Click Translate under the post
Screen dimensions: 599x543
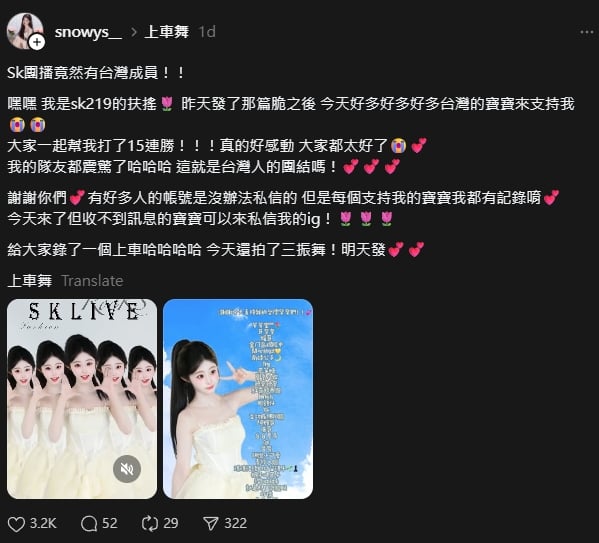(92, 281)
